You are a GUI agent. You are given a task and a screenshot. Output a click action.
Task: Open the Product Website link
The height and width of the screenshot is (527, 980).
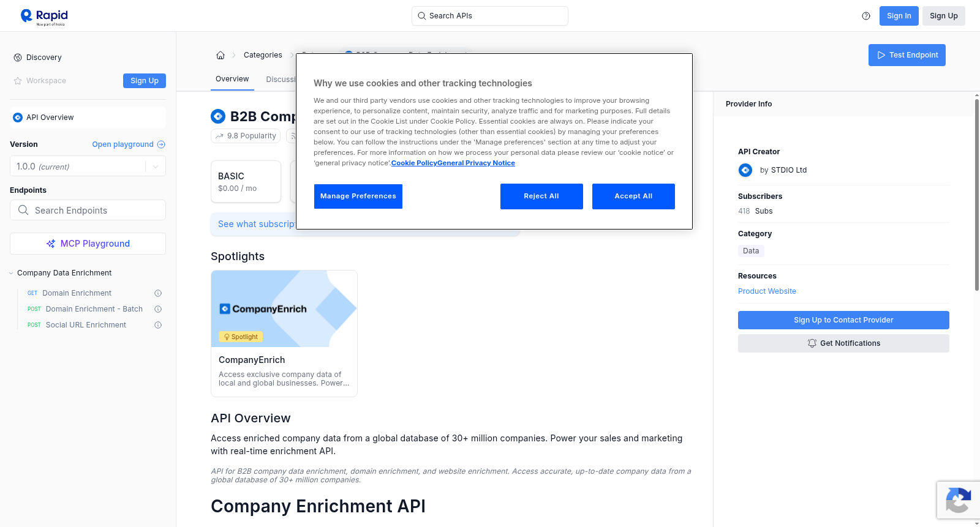point(767,291)
